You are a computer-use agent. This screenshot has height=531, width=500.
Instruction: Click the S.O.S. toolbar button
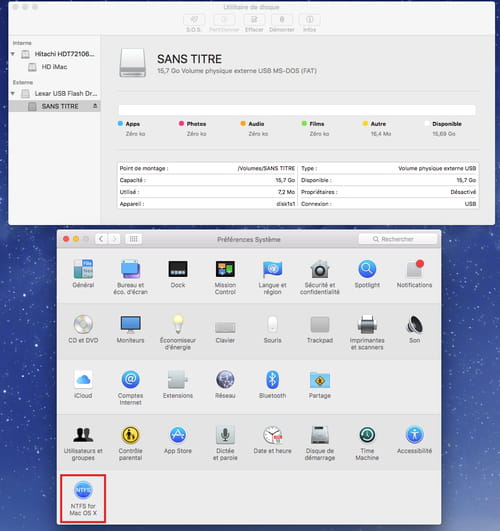[194, 23]
